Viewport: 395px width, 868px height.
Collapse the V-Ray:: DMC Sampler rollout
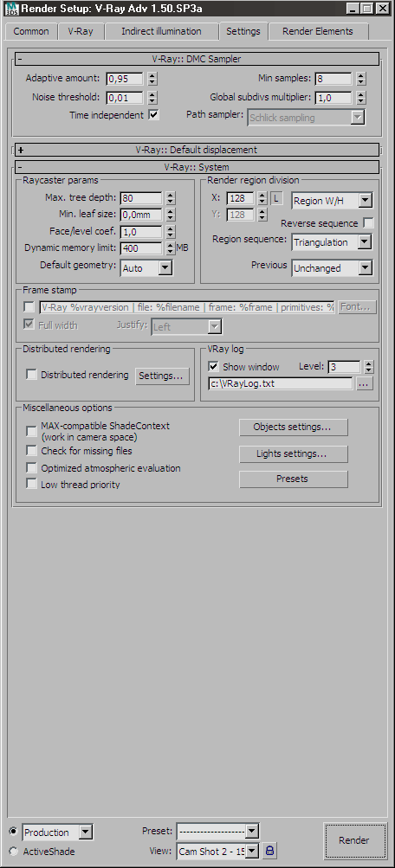(x=197, y=59)
